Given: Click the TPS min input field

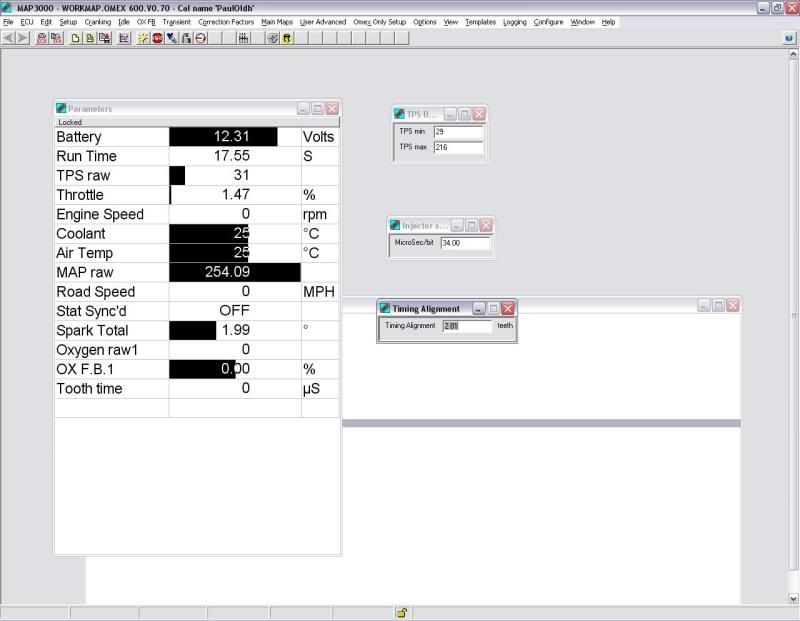Looking at the screenshot, I should point(458,131).
